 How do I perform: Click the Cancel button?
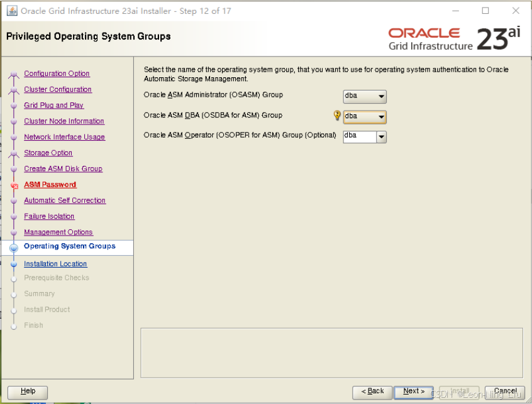click(505, 392)
